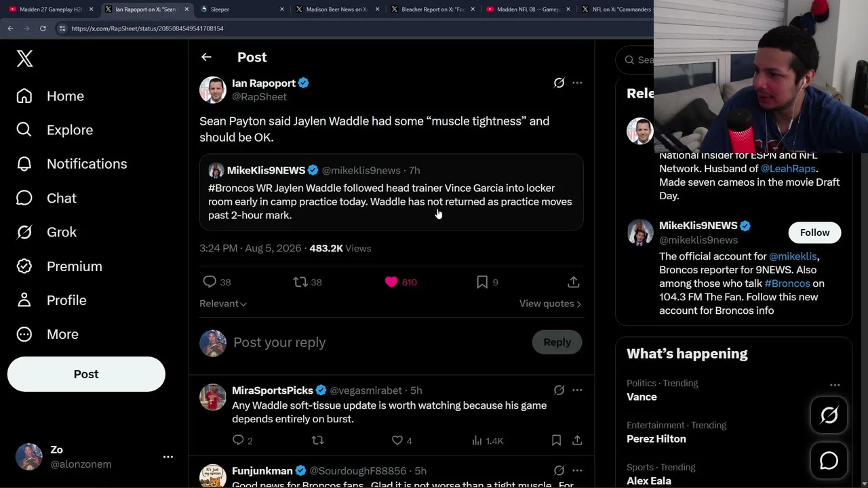Open More menu in the left sidebar
This screenshot has width=868, height=488.
[x=47, y=334]
